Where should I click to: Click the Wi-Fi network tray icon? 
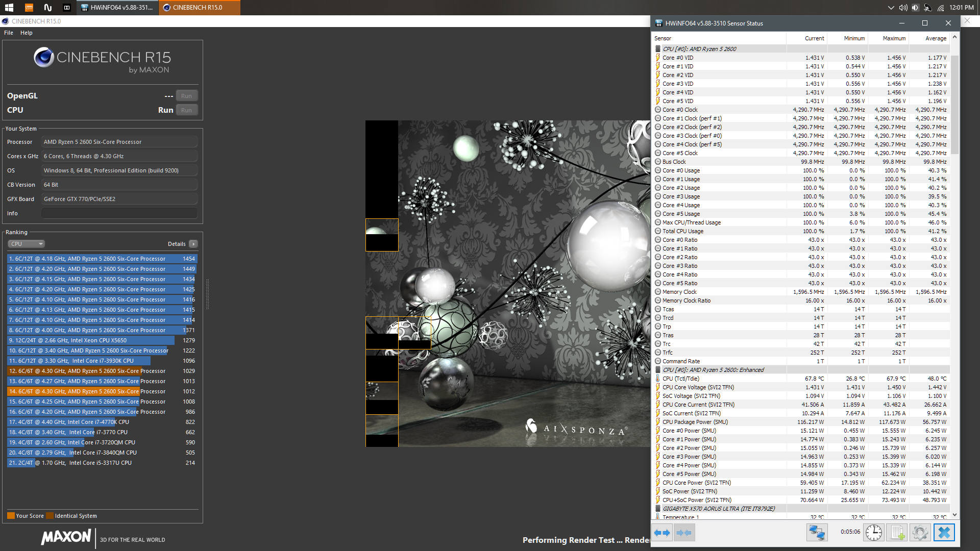pyautogui.click(x=940, y=8)
